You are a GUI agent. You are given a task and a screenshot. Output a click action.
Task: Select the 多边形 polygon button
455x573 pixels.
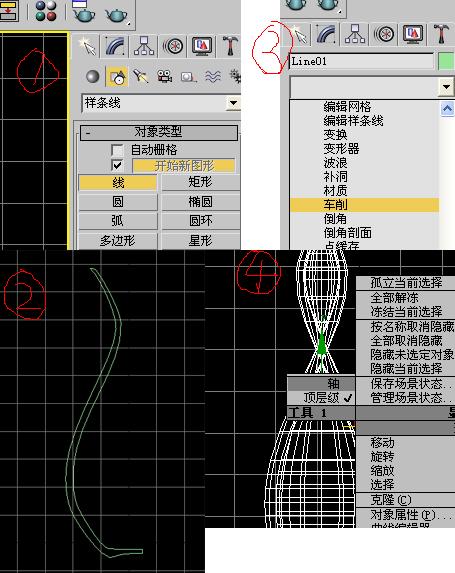click(118, 241)
